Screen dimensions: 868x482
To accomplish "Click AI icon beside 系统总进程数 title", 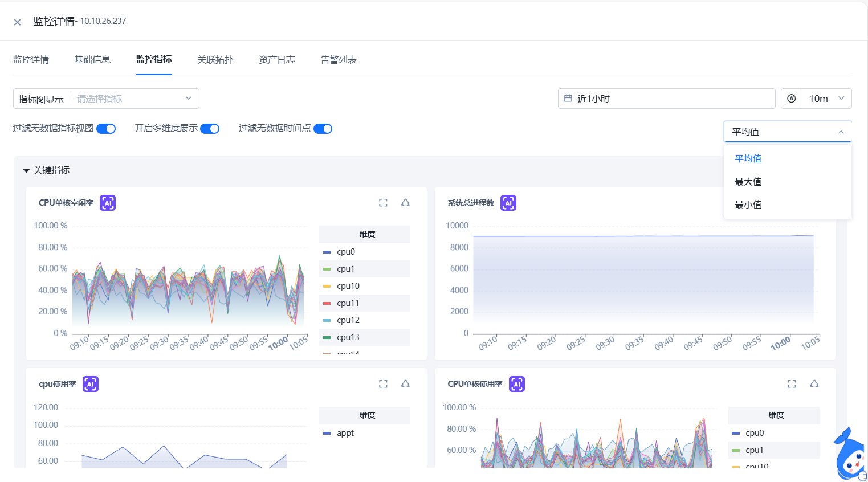I will point(508,203).
